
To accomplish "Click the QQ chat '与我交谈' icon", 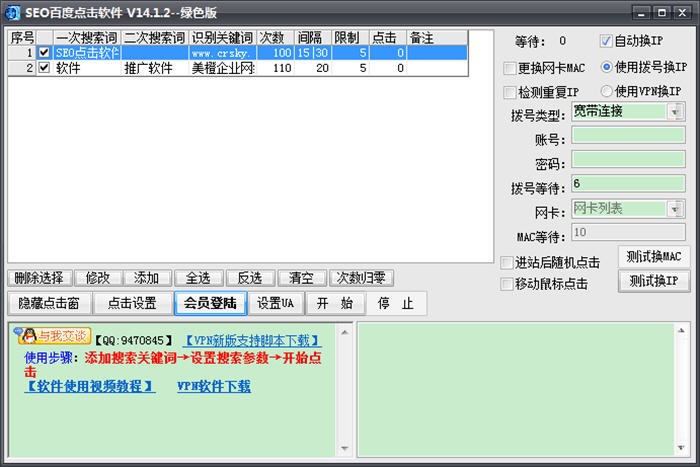I will [52, 336].
